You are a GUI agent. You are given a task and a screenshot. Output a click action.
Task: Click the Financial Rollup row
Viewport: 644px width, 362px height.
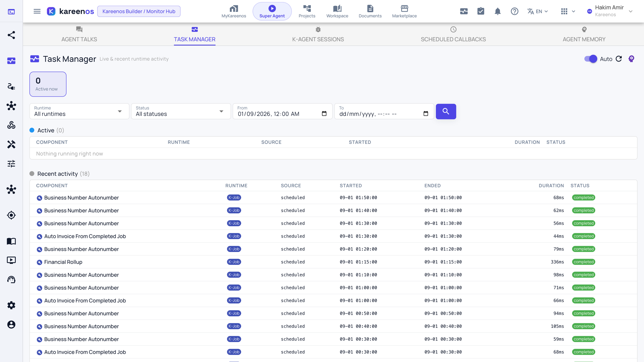(x=333, y=262)
